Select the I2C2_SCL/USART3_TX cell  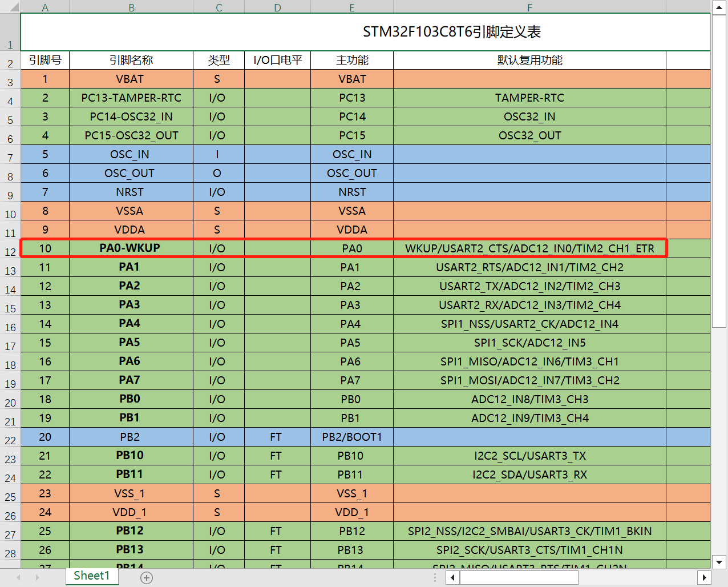tap(529, 456)
